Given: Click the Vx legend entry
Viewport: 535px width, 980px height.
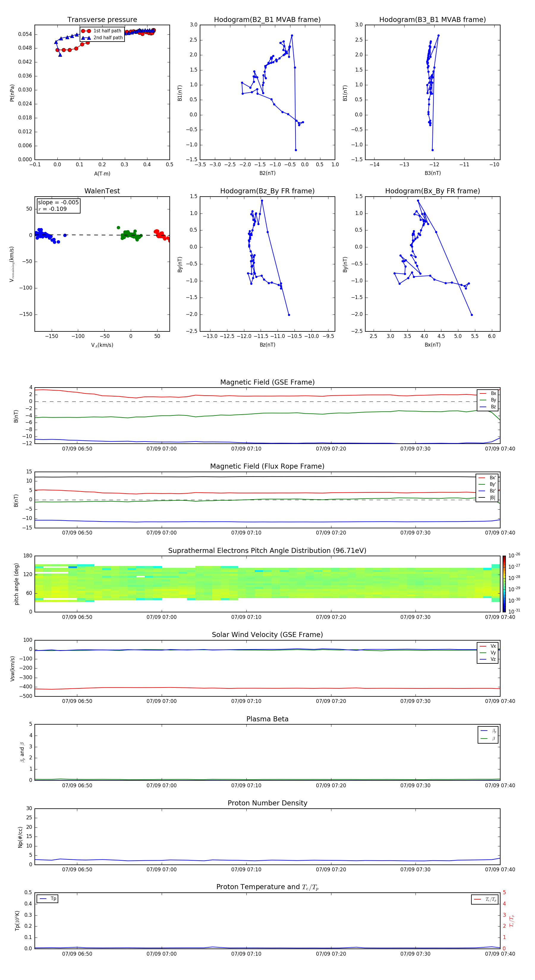Looking at the screenshot, I should [x=488, y=647].
